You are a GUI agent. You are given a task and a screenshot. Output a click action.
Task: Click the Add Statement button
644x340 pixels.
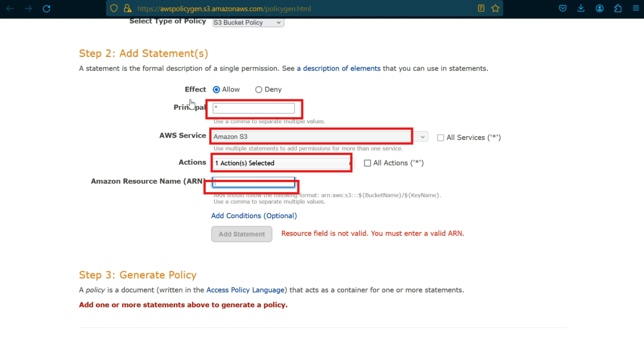coord(241,234)
